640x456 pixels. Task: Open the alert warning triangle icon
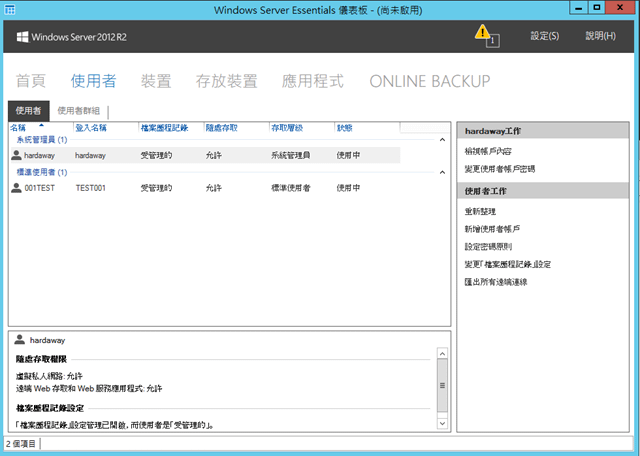coord(482,32)
